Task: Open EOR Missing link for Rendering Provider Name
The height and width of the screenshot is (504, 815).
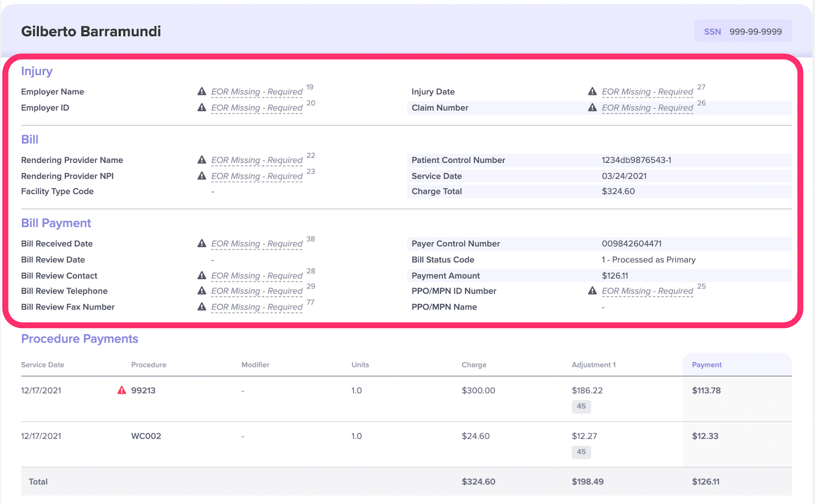Action: coord(257,160)
